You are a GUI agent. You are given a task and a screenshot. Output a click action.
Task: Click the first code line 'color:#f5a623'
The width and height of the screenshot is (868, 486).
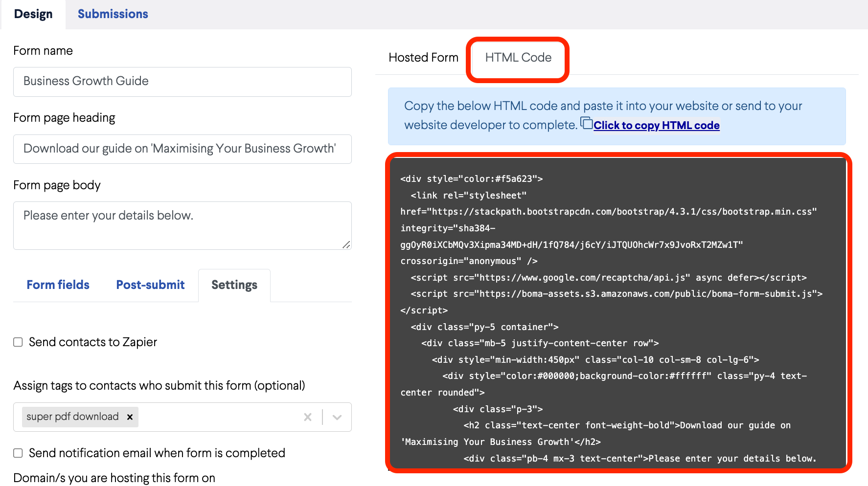472,179
